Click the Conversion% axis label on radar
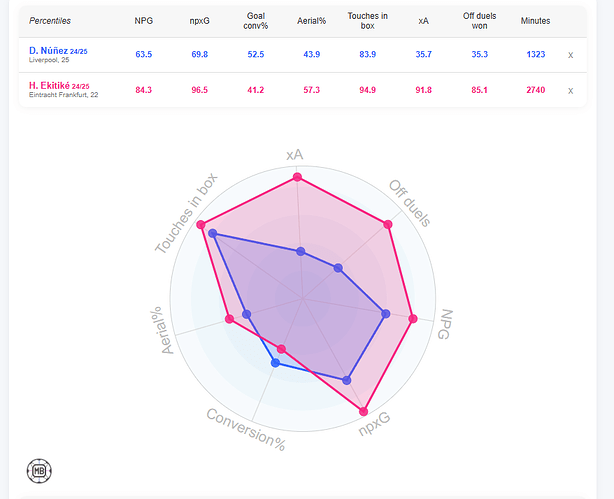Screen dimensions: 614x499 [x=246, y=428]
